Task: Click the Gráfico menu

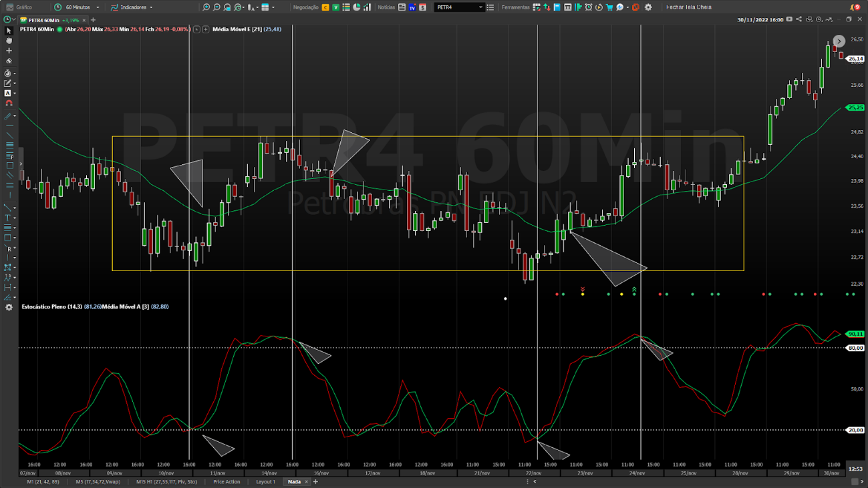Action: click(19, 7)
